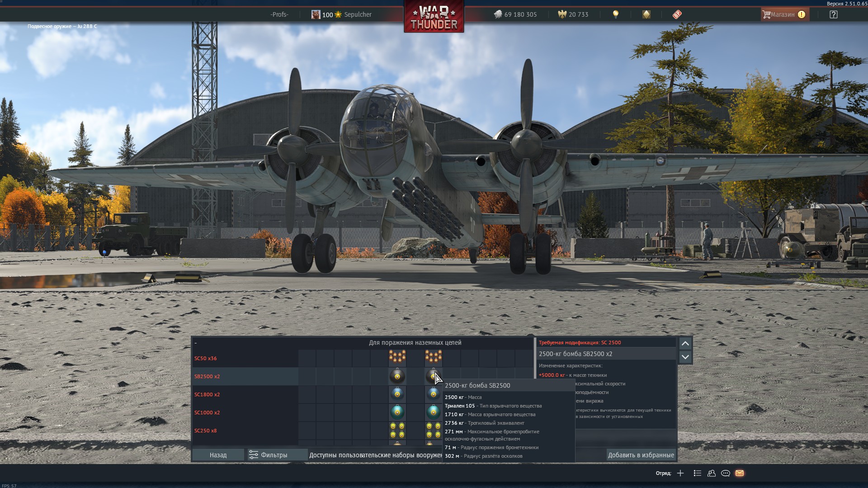Click Добавить в избранные button
Image resolution: width=868 pixels, height=488 pixels.
point(641,455)
